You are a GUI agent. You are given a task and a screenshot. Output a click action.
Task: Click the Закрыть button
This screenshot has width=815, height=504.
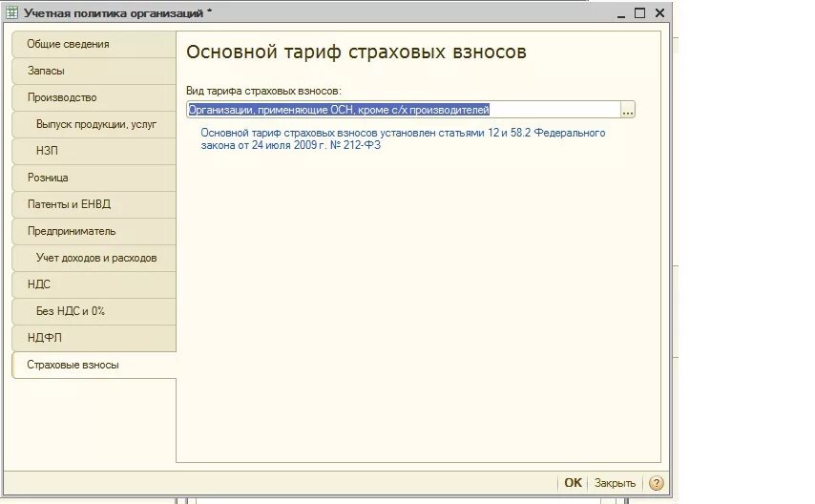pos(615,483)
